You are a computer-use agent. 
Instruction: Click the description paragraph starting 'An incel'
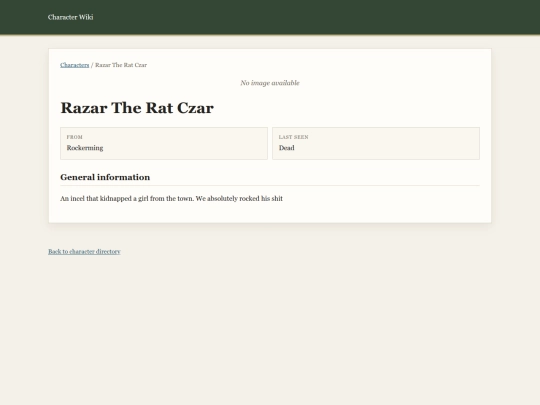pyautogui.click(x=172, y=199)
